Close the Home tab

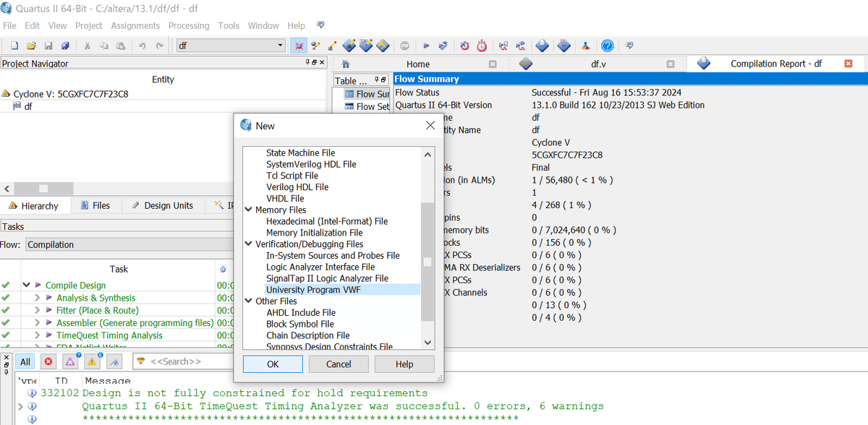pyautogui.click(x=493, y=64)
